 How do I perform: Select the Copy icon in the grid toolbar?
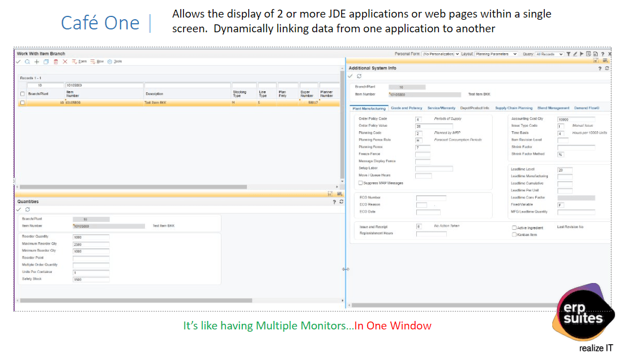pyautogui.click(x=46, y=62)
